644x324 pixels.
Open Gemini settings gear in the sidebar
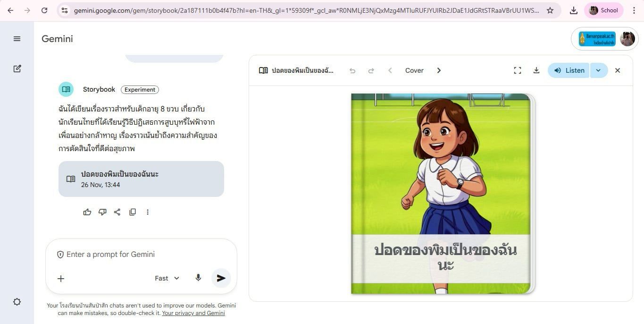click(17, 302)
